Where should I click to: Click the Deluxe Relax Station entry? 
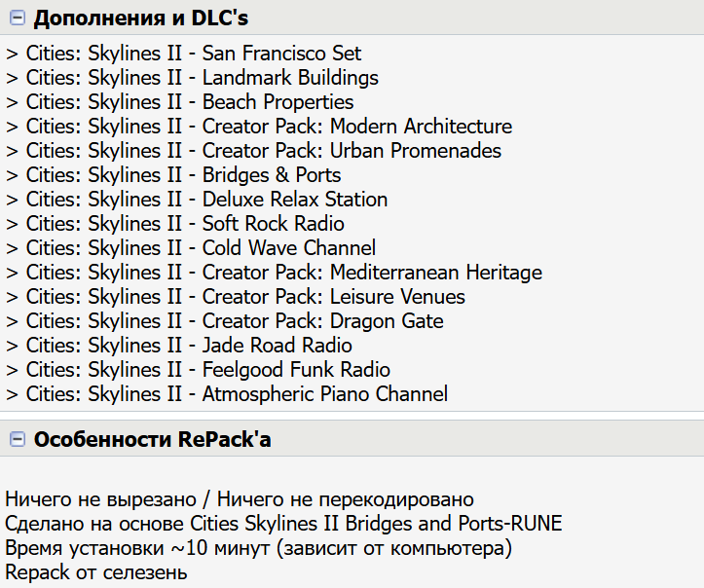tap(197, 200)
